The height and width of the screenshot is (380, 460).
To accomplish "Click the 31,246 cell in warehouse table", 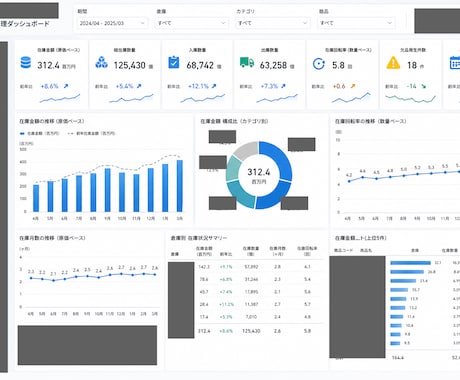I will click(x=251, y=279).
